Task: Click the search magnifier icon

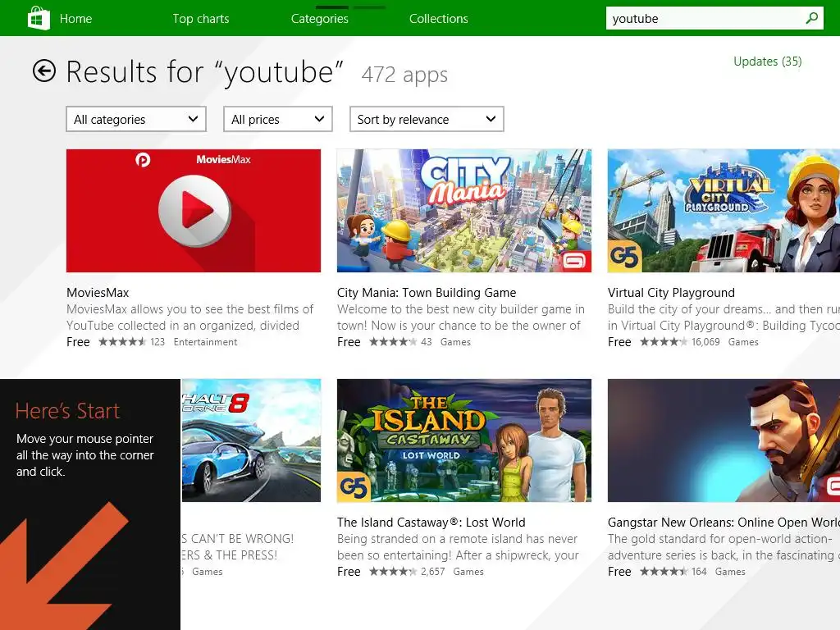Action: click(811, 18)
